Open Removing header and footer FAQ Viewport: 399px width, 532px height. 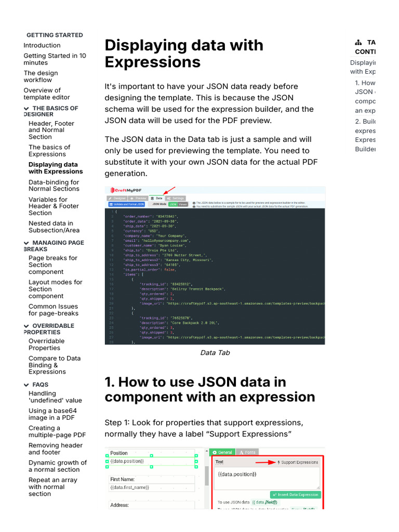(56, 448)
